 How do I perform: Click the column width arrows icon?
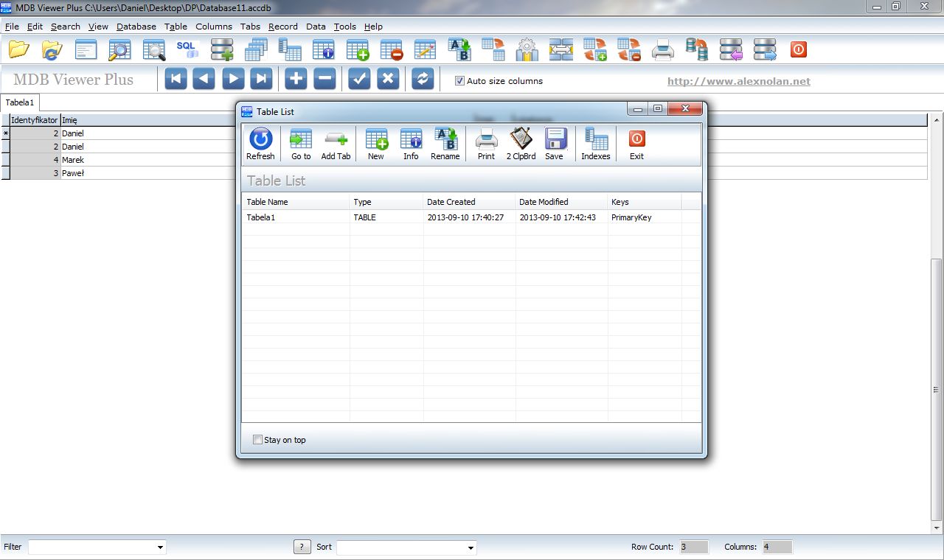coord(561,50)
